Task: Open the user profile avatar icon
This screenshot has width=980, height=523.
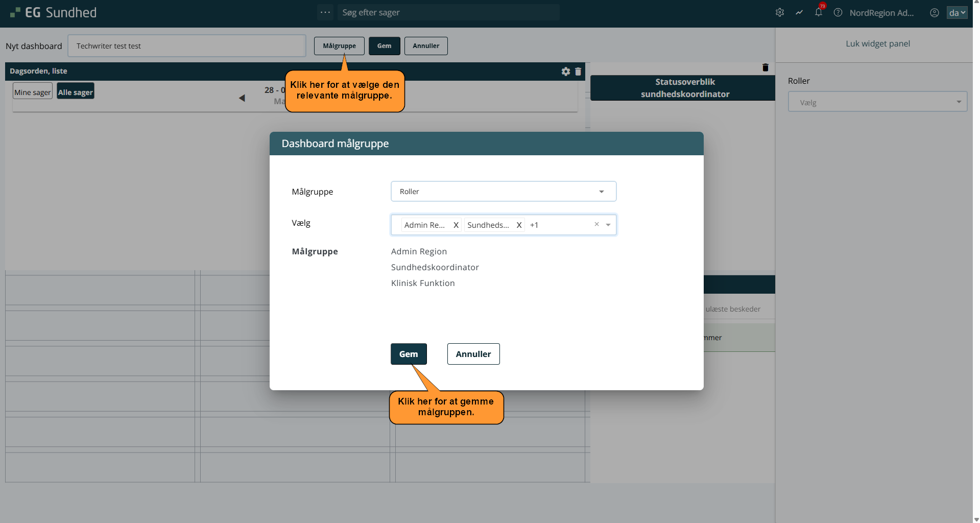Action: tap(934, 13)
